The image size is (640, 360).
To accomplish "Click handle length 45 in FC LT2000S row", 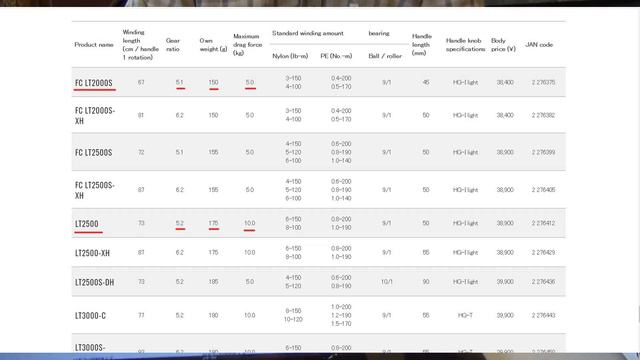I will pos(426,82).
